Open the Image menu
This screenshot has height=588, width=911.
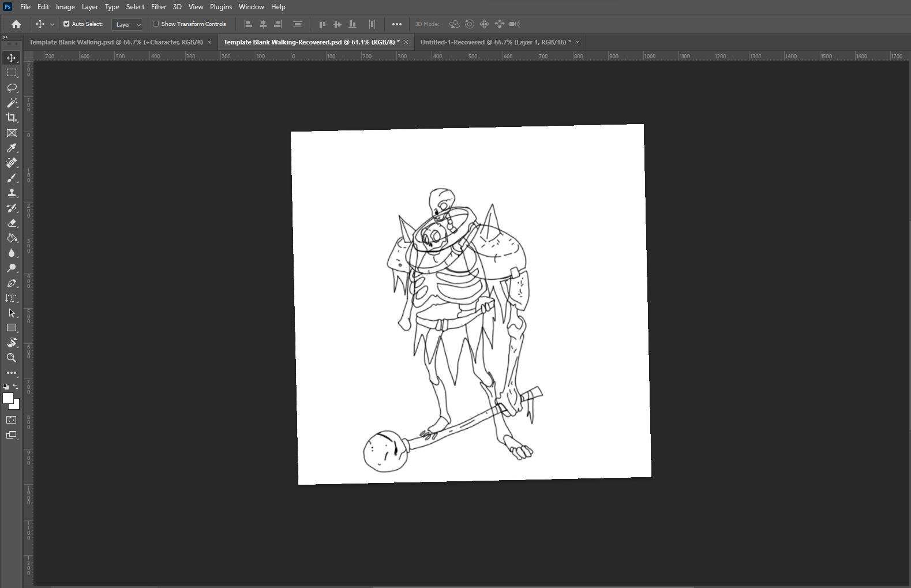pos(65,7)
